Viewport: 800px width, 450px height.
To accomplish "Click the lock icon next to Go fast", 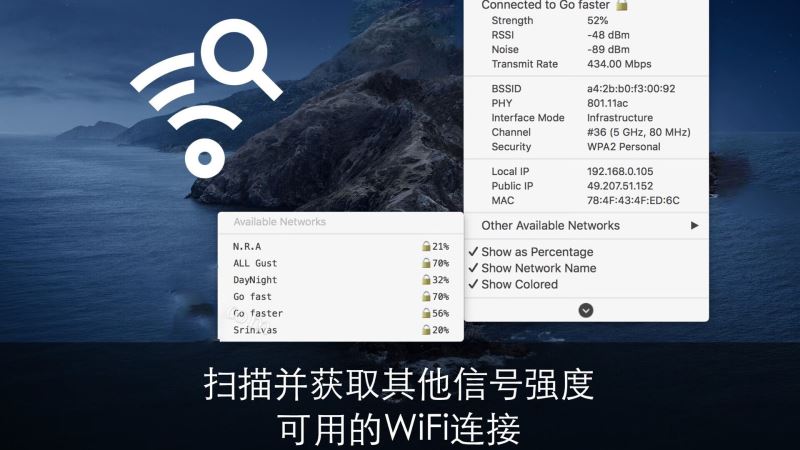I will coord(426,296).
